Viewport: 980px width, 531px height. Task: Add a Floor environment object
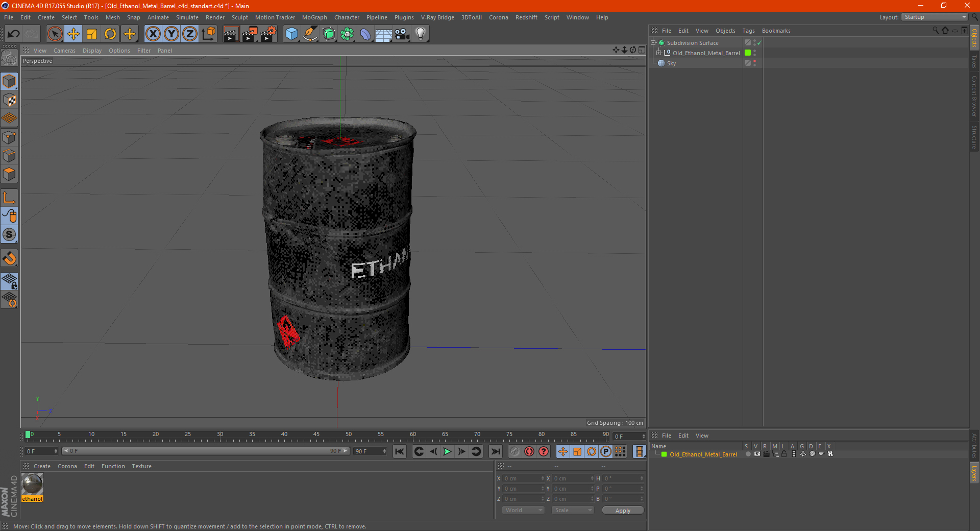(x=383, y=34)
